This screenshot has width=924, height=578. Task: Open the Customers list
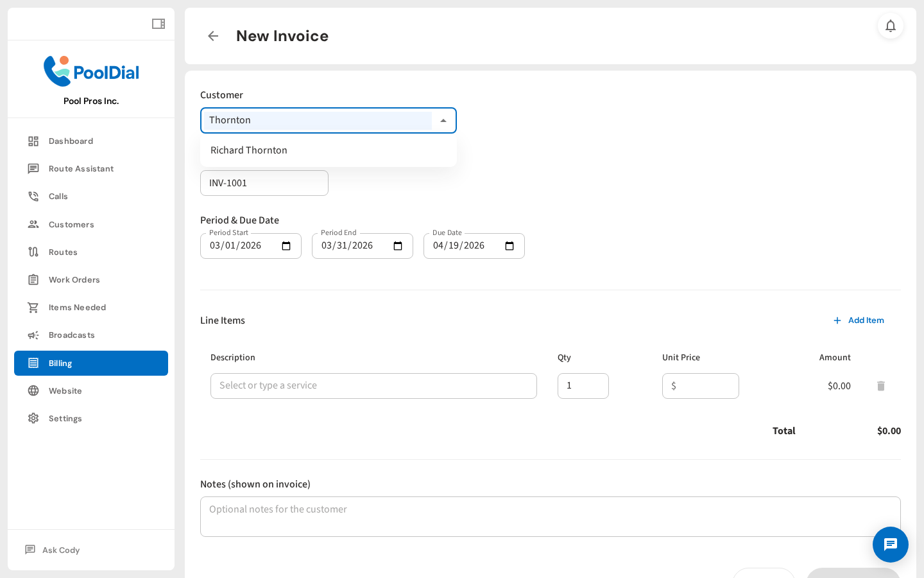(71, 224)
